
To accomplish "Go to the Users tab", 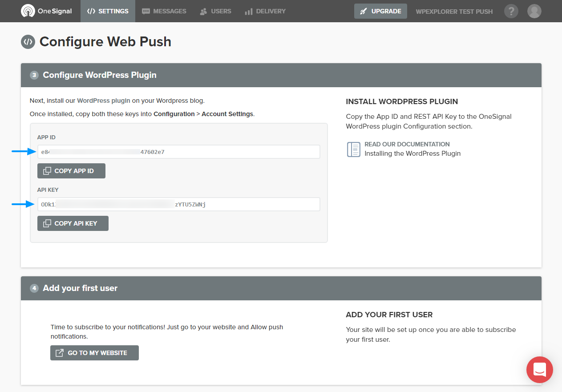I will coord(215,11).
